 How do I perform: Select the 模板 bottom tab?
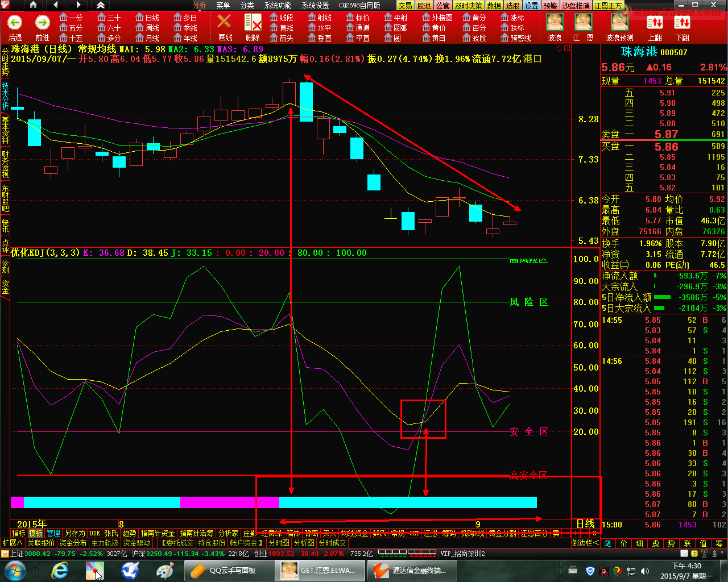coord(36,533)
